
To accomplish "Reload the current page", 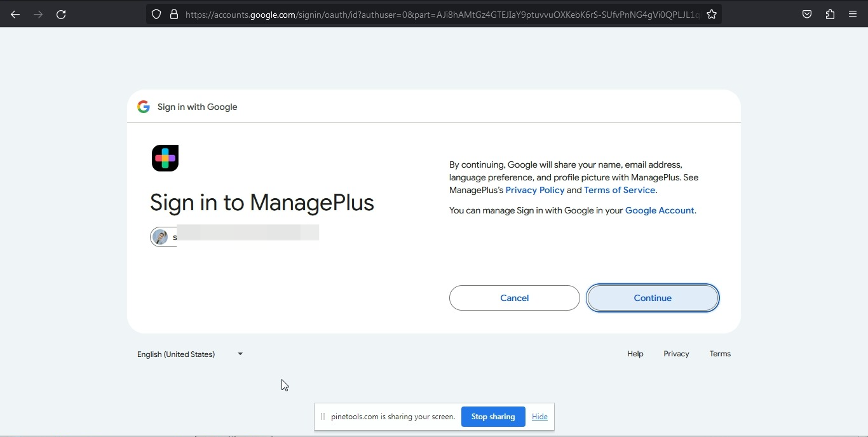I will pos(61,15).
